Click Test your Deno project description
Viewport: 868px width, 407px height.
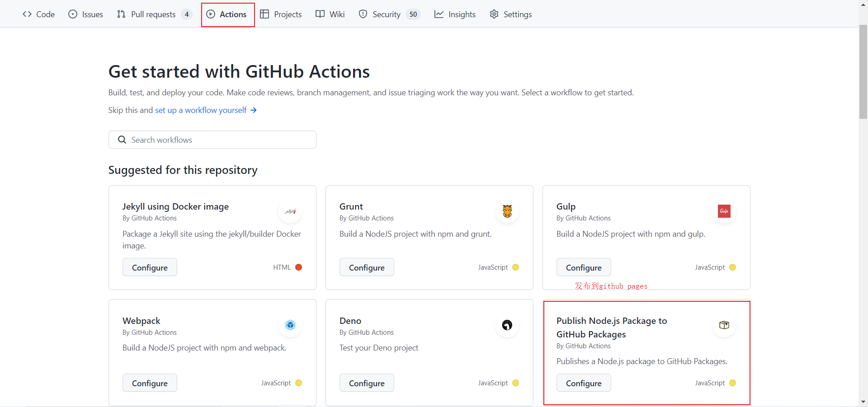click(379, 348)
